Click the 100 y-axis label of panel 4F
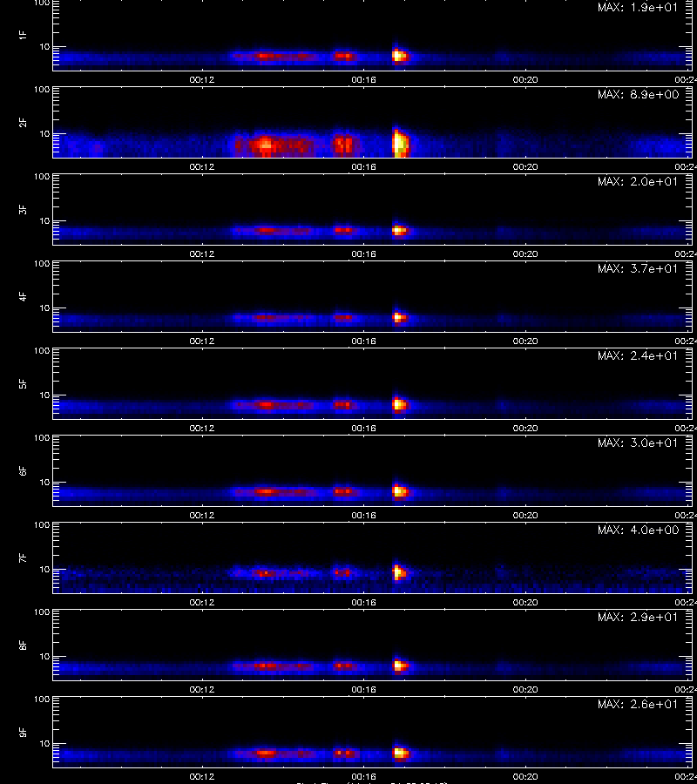Viewport: 697px width, 784px height. pyautogui.click(x=42, y=263)
